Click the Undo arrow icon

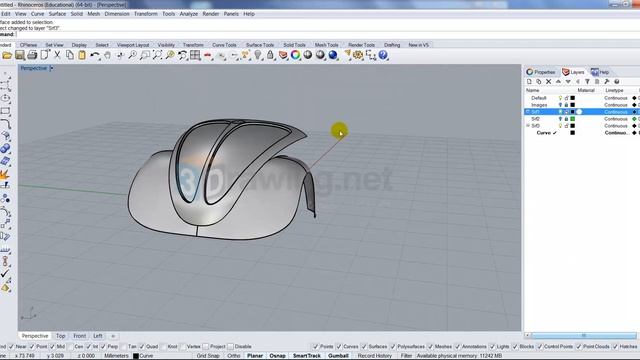pos(95,55)
